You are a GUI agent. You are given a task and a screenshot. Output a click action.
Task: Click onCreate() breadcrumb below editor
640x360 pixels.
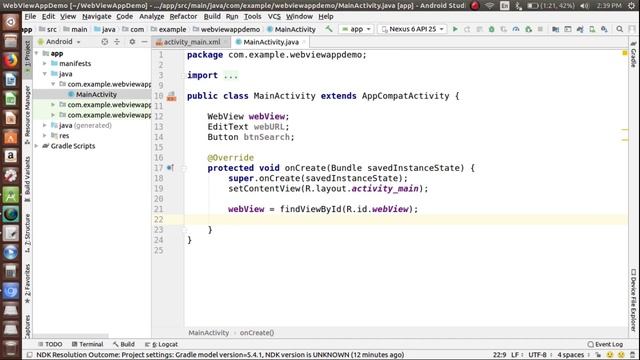[257, 333]
